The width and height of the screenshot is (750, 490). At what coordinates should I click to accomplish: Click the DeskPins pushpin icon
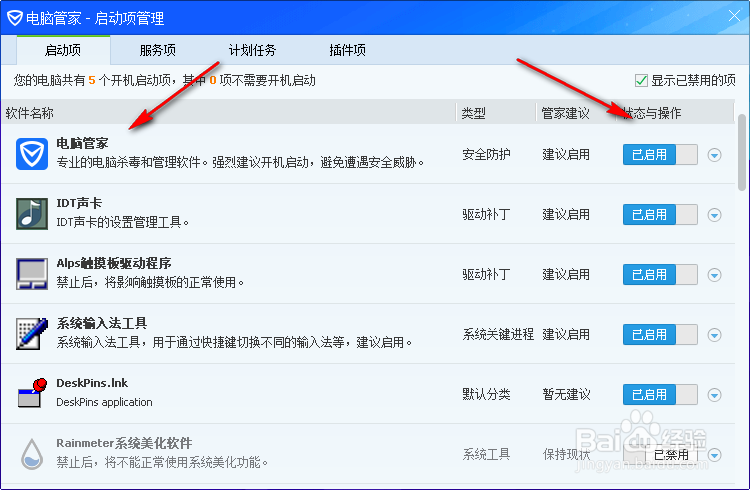click(32, 393)
